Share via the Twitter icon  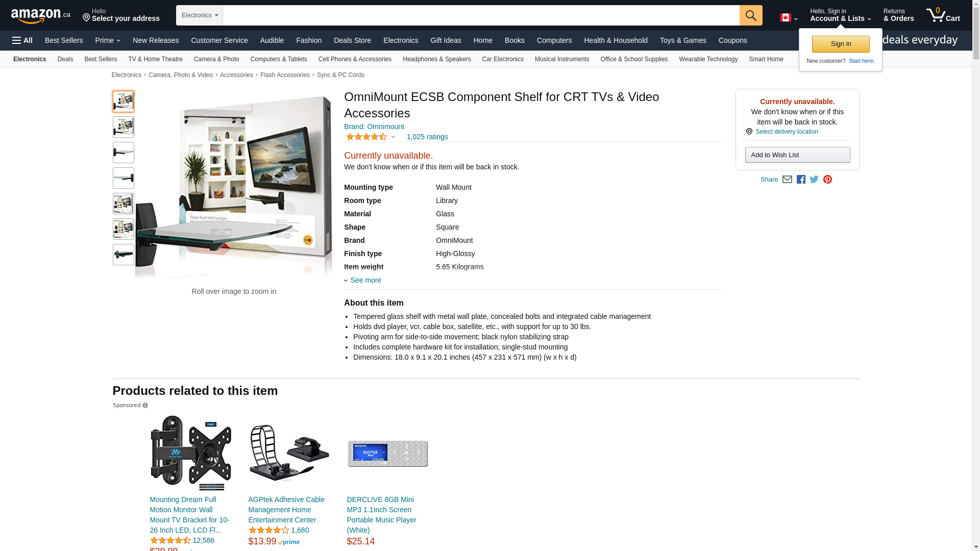tap(814, 180)
